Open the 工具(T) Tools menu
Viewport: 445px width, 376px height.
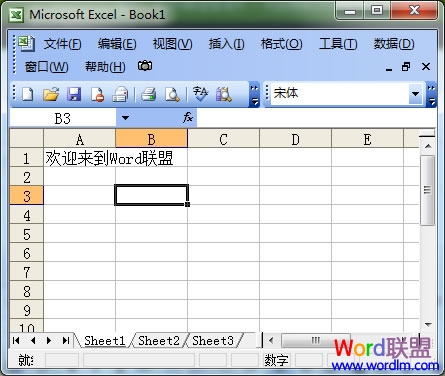pos(338,44)
